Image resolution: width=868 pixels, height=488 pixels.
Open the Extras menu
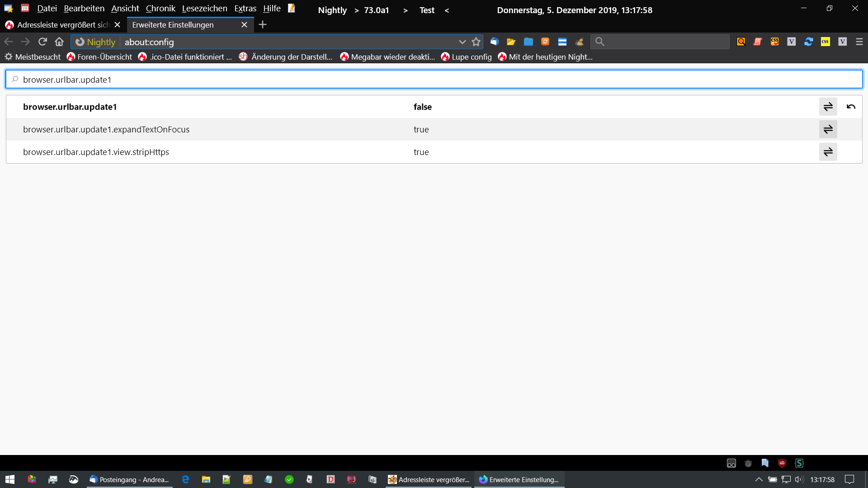(245, 9)
